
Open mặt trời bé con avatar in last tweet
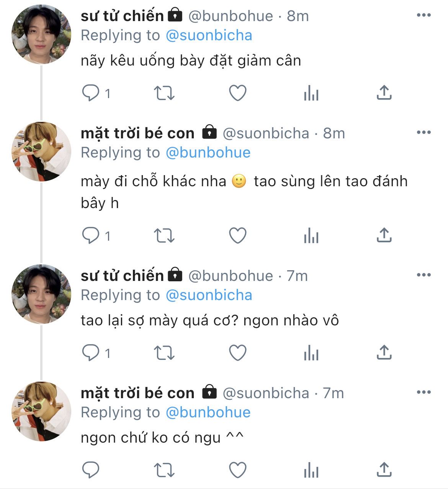click(x=41, y=412)
